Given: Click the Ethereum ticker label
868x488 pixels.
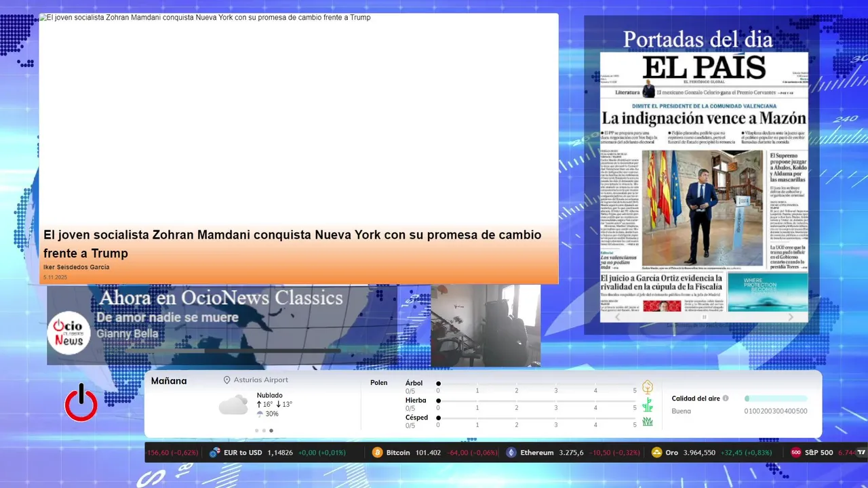Looking at the screenshot, I should (537, 452).
